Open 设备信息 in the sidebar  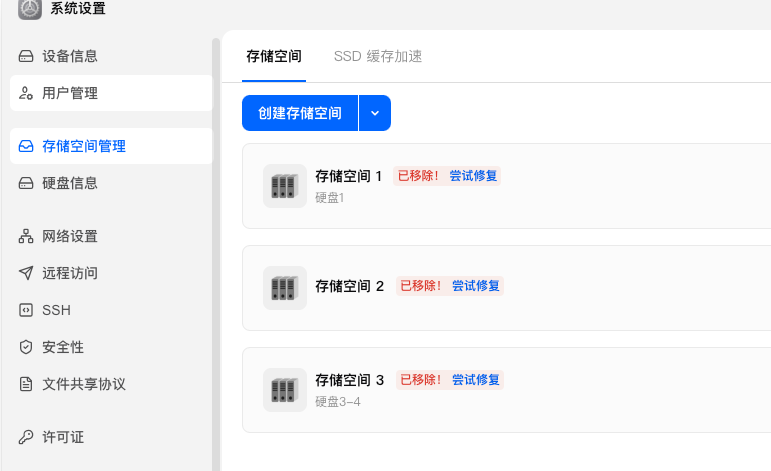(111, 56)
